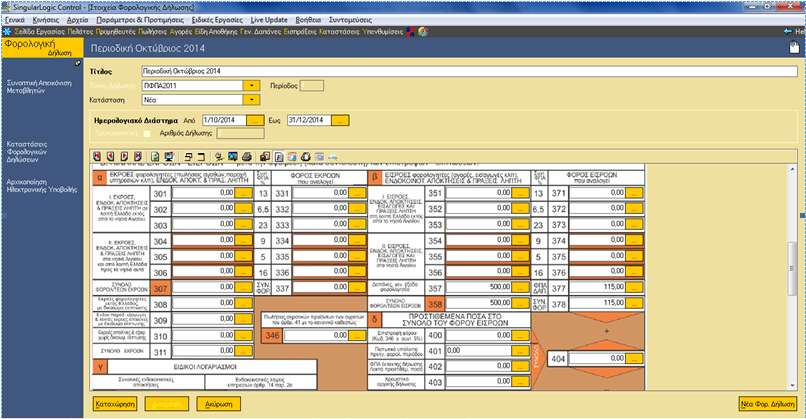Click field 377 value 115,00

point(597,288)
